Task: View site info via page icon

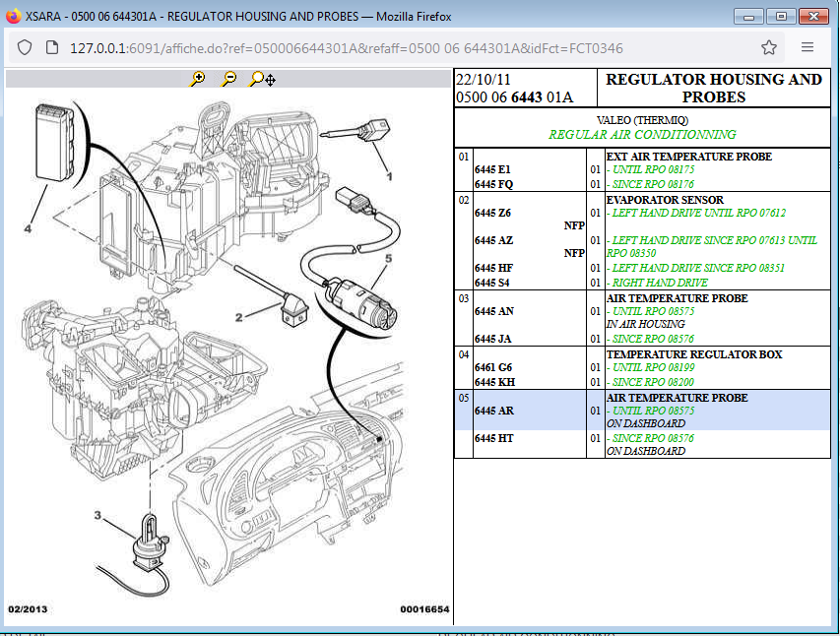Action: (52, 47)
